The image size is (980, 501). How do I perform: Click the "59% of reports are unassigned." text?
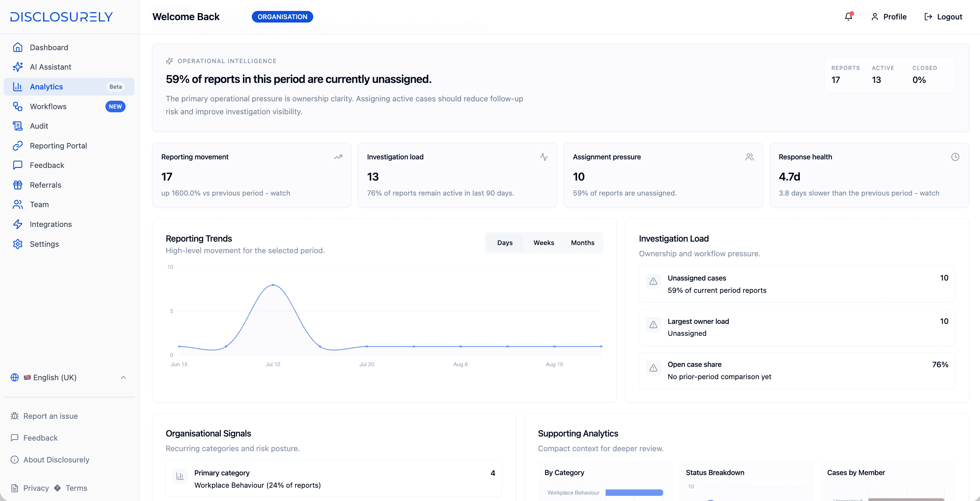point(625,193)
